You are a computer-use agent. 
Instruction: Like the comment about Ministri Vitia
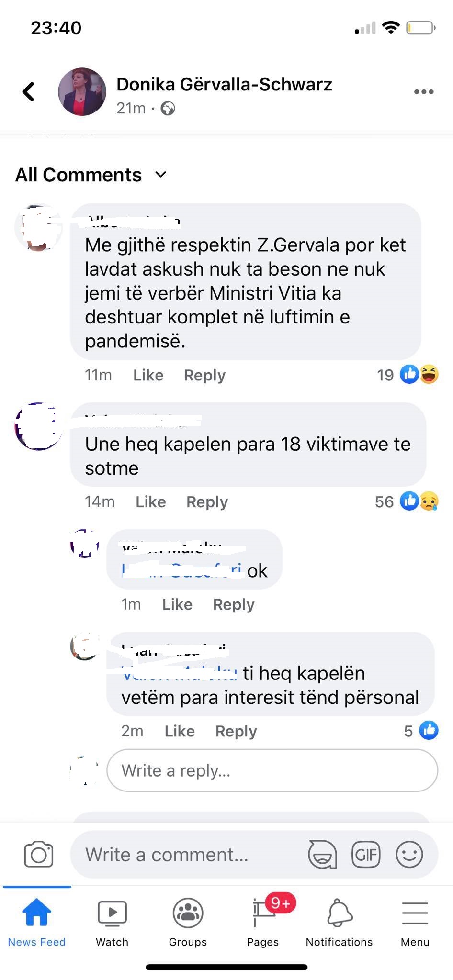pyautogui.click(x=148, y=375)
